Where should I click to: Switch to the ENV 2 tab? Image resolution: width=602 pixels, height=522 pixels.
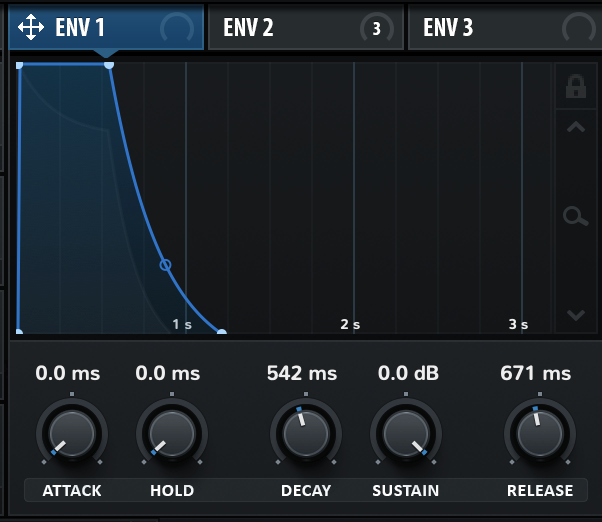point(249,27)
